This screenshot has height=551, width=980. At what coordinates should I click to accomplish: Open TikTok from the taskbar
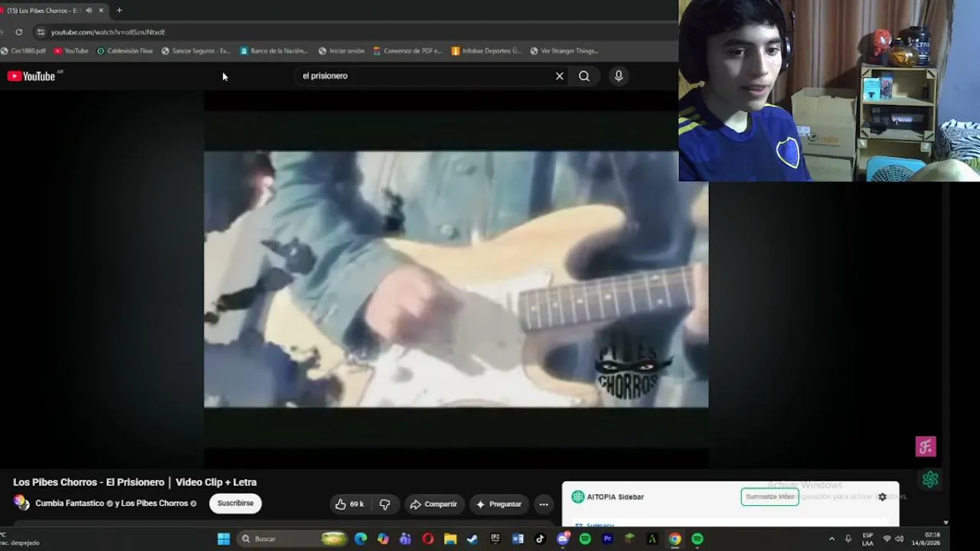[540, 539]
